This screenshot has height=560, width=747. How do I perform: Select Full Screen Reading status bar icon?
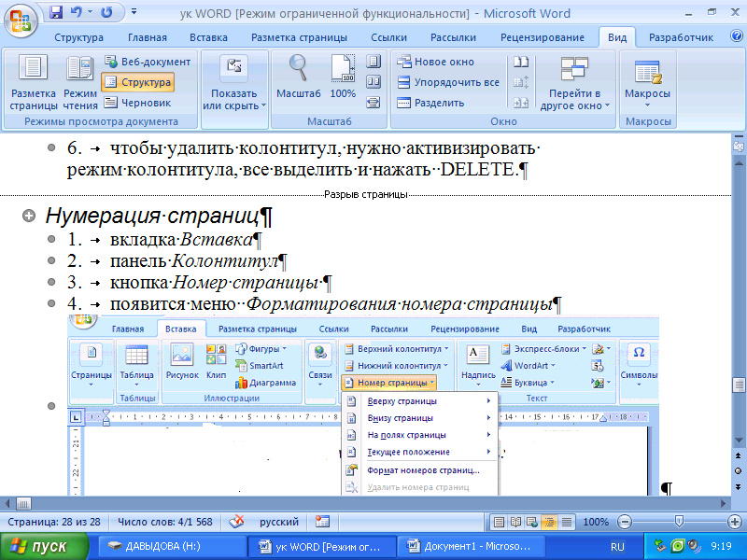(x=515, y=523)
